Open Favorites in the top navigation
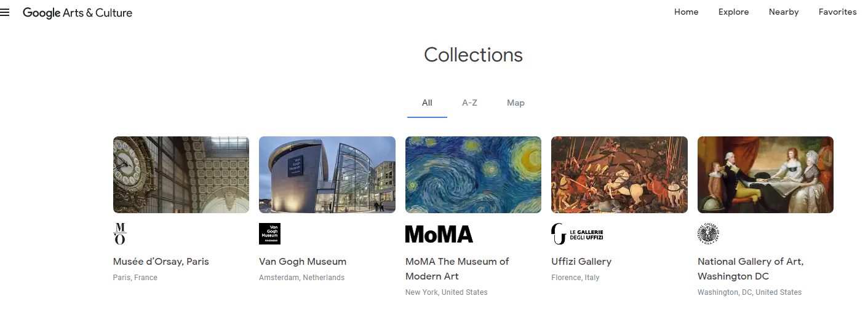 (837, 12)
